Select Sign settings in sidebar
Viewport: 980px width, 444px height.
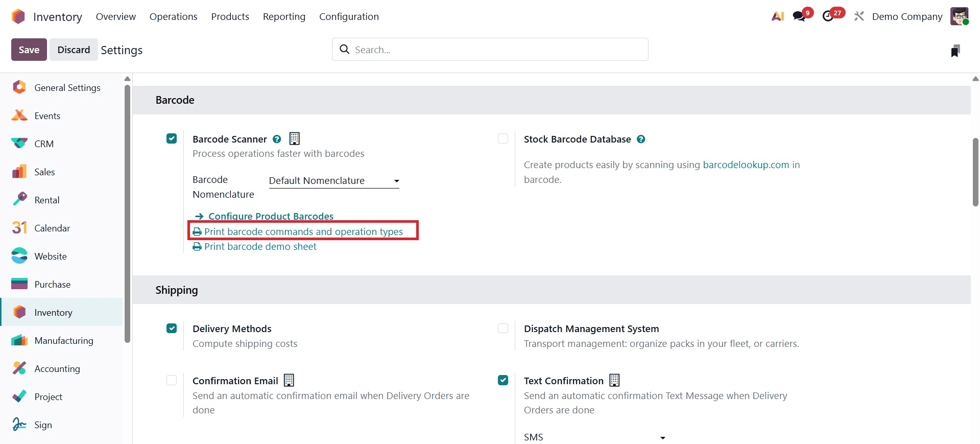pyautogui.click(x=61, y=425)
